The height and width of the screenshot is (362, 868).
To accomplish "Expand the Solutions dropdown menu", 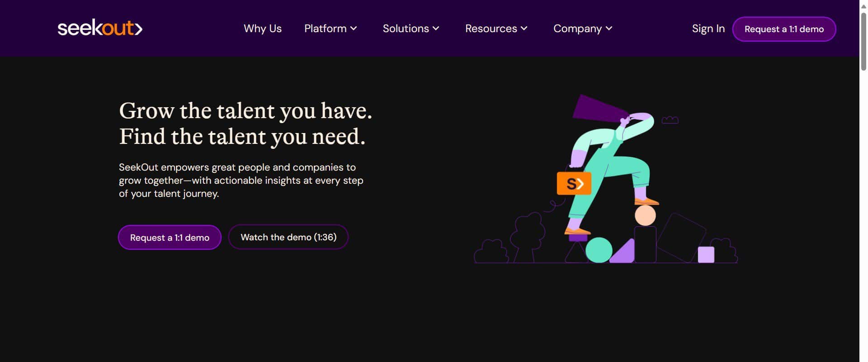I will coord(411,29).
